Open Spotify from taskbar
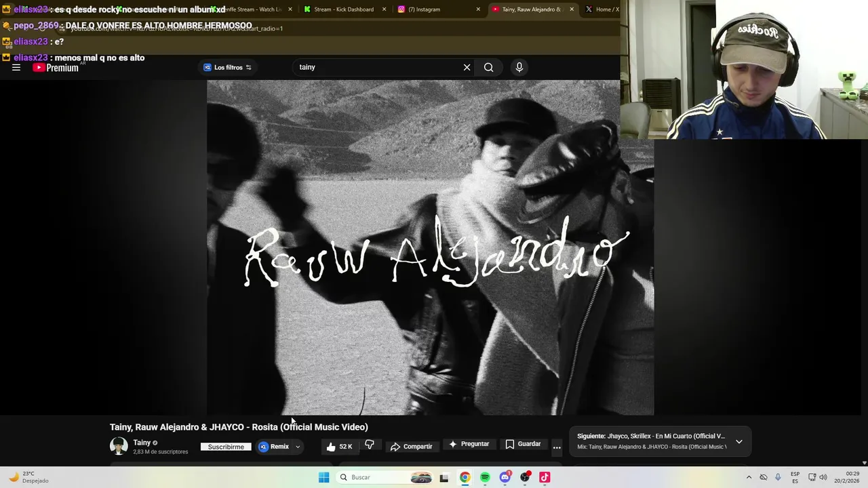 pos(485,477)
